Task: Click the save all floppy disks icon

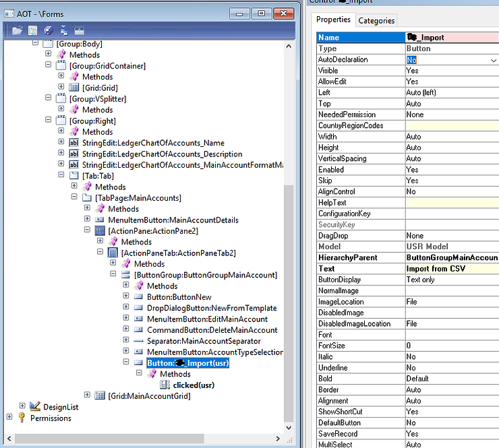Action: pyautogui.click(x=49, y=30)
